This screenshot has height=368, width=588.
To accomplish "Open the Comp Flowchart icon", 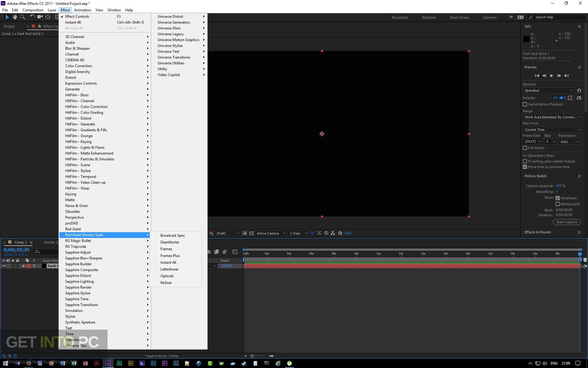I will click(333, 233).
